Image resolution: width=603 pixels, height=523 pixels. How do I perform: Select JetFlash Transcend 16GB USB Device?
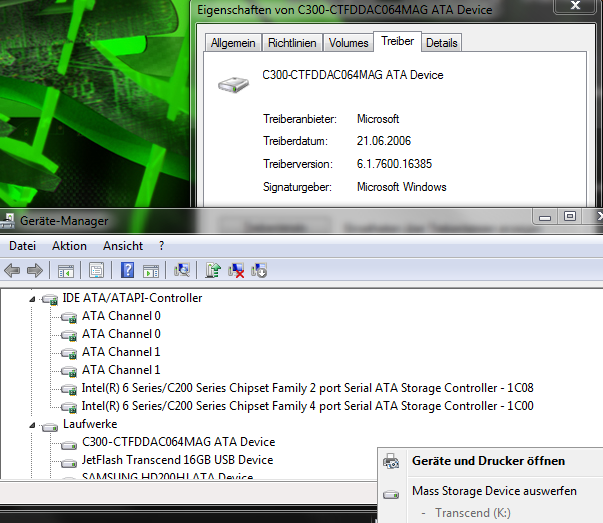(177, 460)
